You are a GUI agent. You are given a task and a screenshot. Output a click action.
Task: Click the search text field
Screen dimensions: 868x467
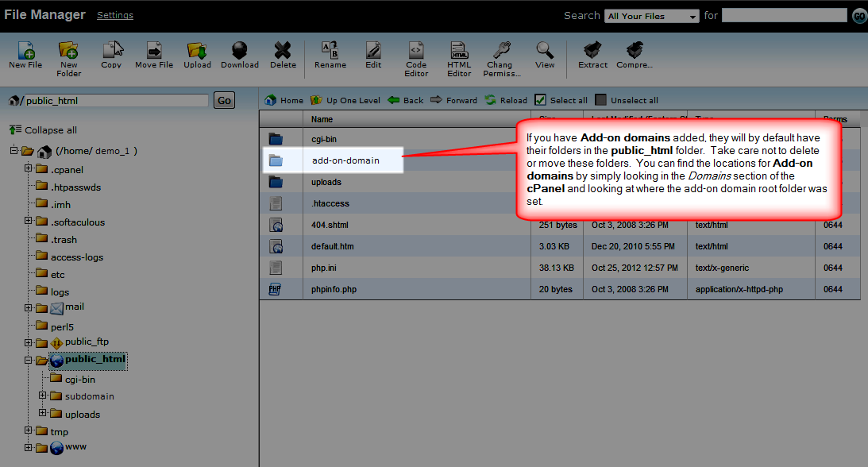click(x=785, y=16)
